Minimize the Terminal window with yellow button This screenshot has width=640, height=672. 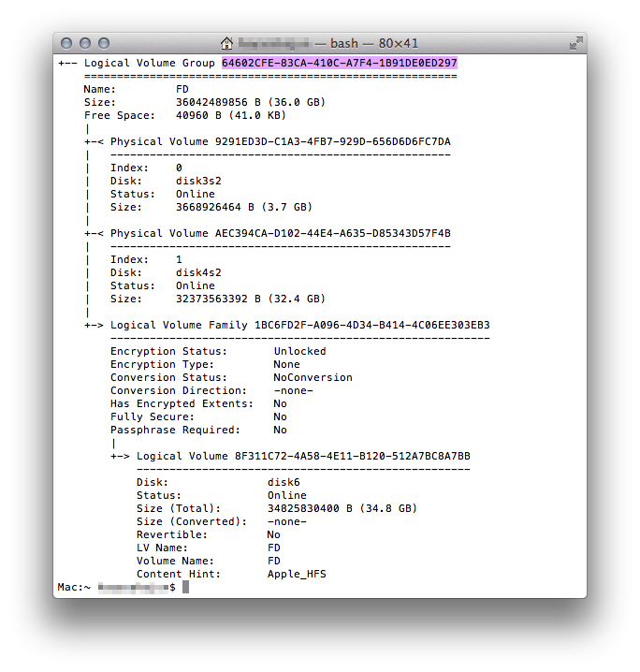click(x=85, y=43)
